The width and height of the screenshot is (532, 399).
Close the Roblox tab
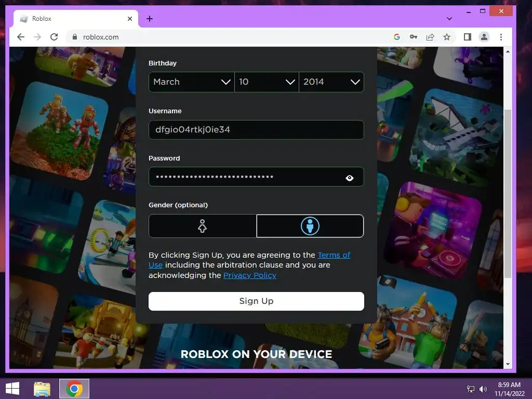pos(129,19)
